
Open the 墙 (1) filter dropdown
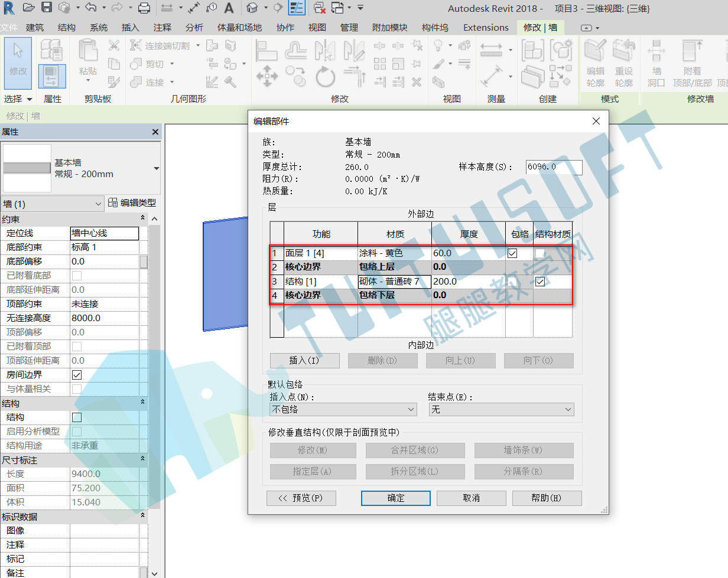click(x=53, y=204)
